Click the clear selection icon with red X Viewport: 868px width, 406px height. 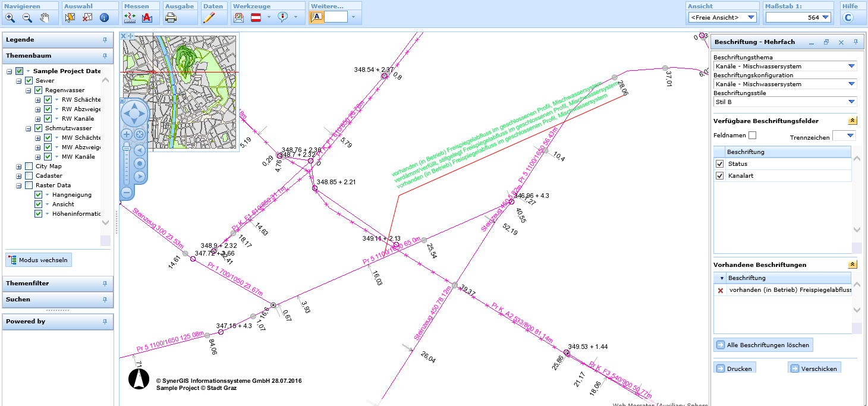pyautogui.click(x=87, y=18)
